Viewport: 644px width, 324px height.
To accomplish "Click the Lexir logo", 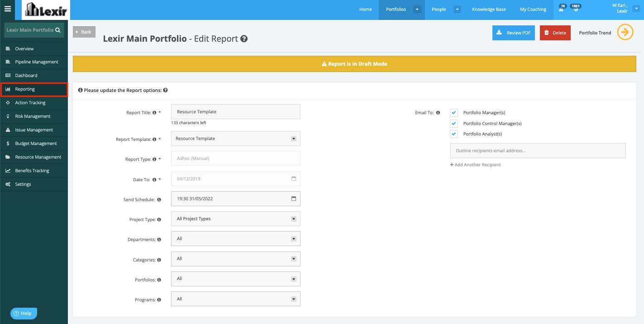I will click(46, 10).
